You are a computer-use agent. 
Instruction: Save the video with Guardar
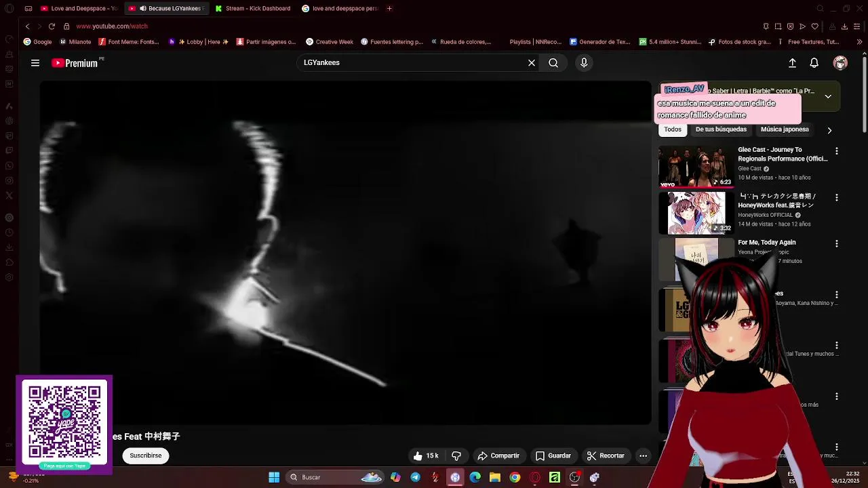[553, 455]
